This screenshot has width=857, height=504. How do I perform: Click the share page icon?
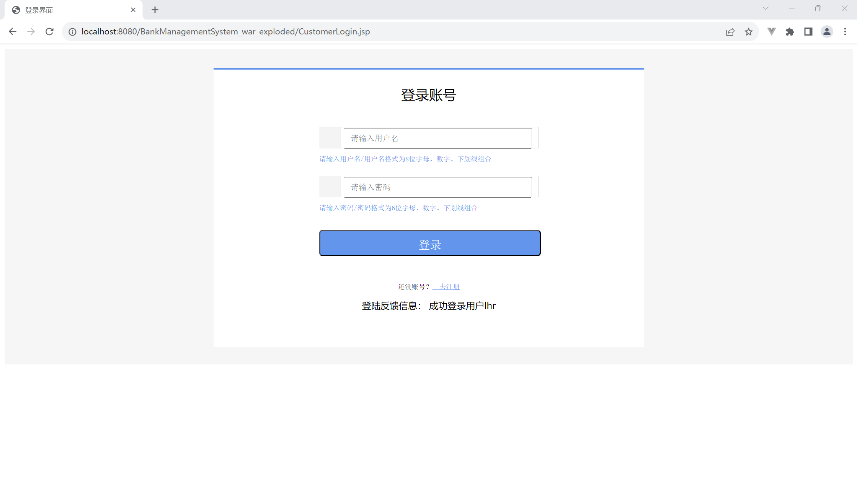[730, 32]
